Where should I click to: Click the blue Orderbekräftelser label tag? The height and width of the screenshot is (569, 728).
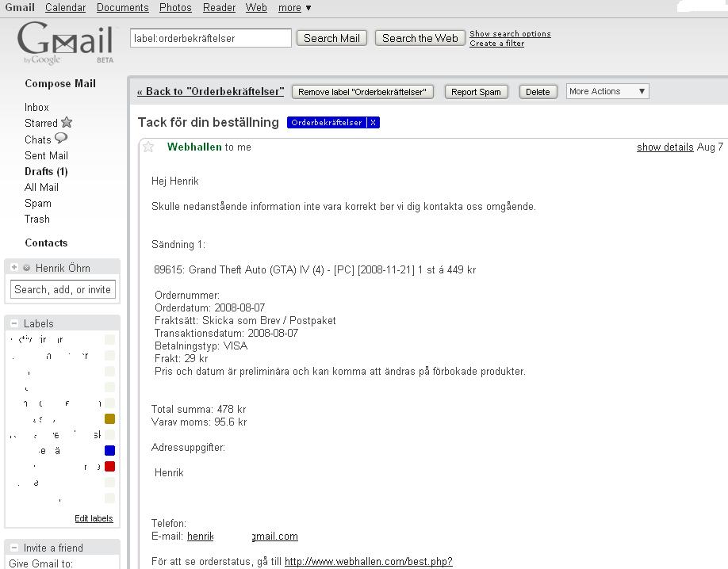click(327, 123)
